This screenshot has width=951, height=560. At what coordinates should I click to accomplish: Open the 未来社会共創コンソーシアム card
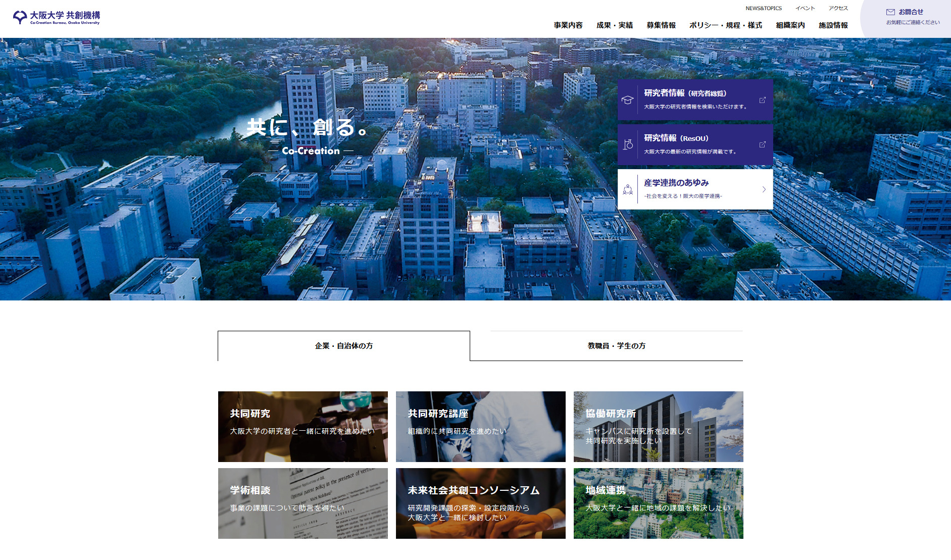coord(480,503)
